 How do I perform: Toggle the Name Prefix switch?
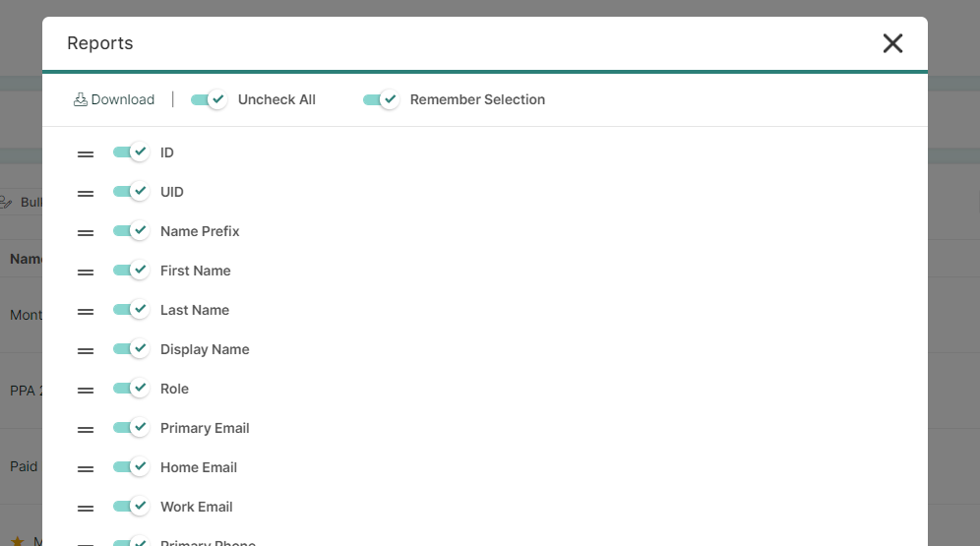[x=131, y=230]
